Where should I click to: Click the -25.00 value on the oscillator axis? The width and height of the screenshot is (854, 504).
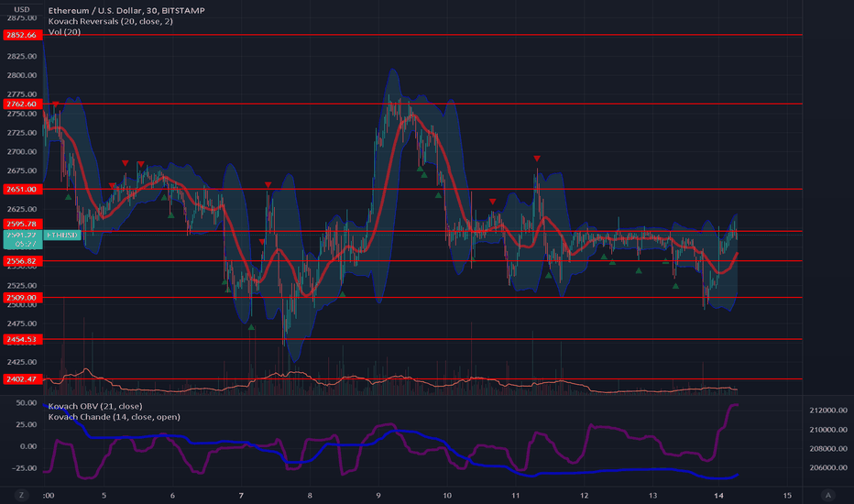coord(25,468)
